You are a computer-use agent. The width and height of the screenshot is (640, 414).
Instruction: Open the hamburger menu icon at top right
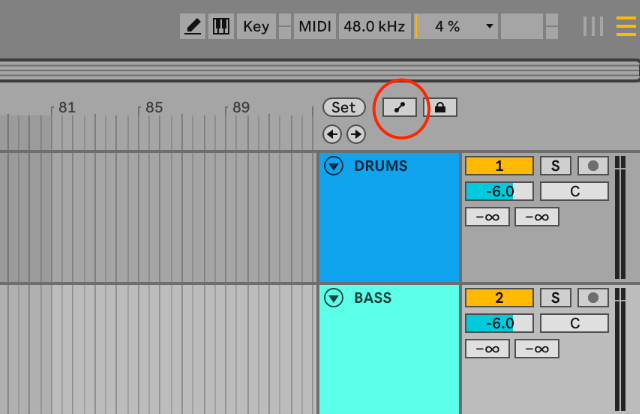tap(625, 26)
